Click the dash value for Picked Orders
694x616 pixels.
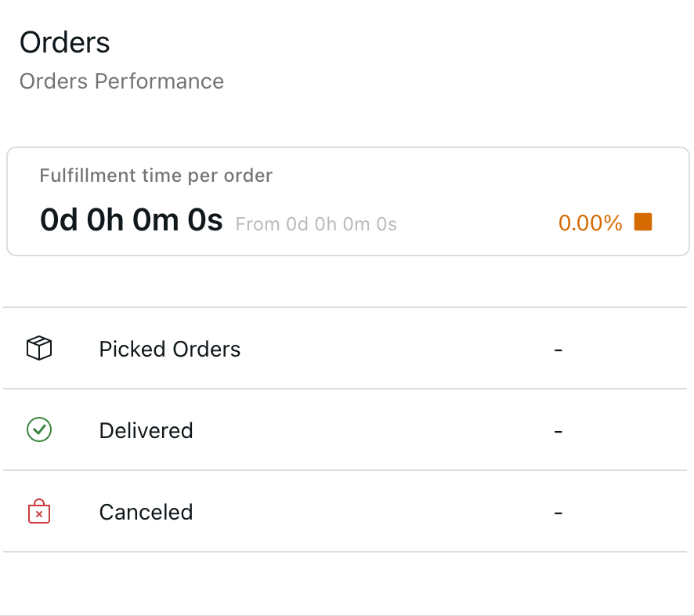point(558,349)
